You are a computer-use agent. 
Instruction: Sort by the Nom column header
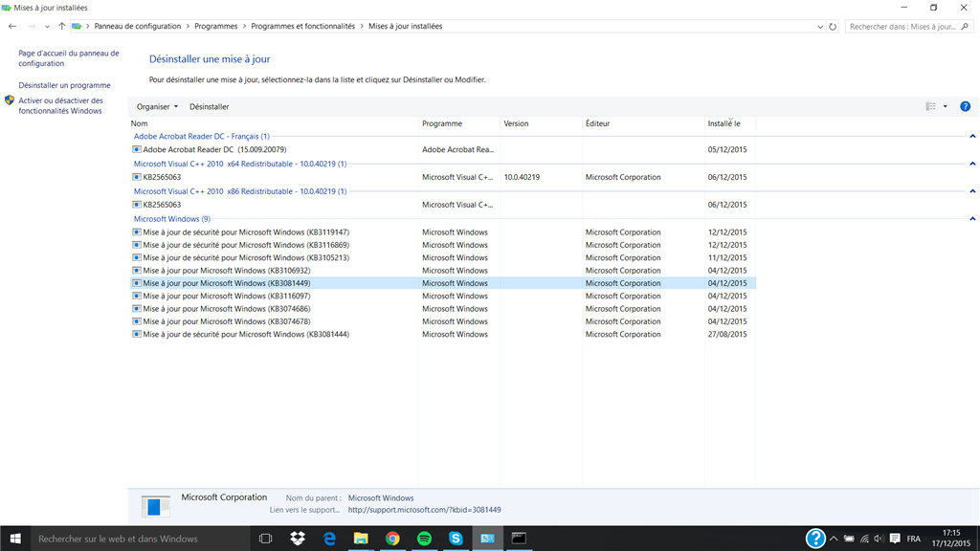[x=273, y=123]
